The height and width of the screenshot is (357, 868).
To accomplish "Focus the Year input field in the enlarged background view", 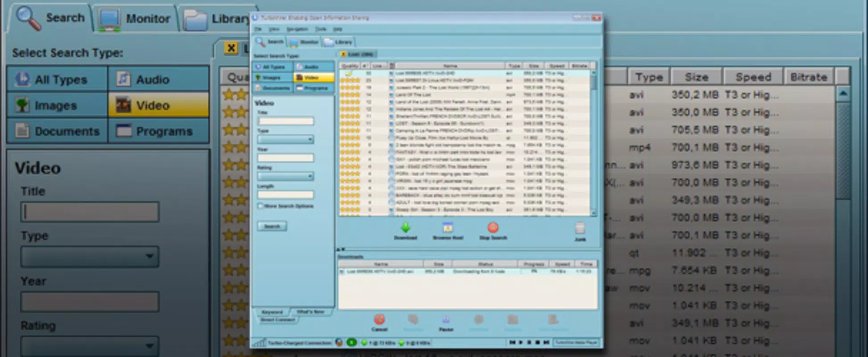I will point(90,302).
